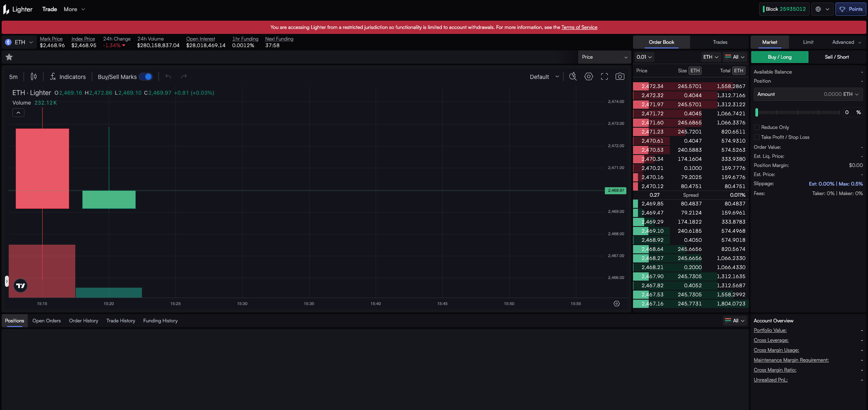Open the time axis settings gear icon
Image resolution: width=868 pixels, height=410 pixels.
click(616, 304)
